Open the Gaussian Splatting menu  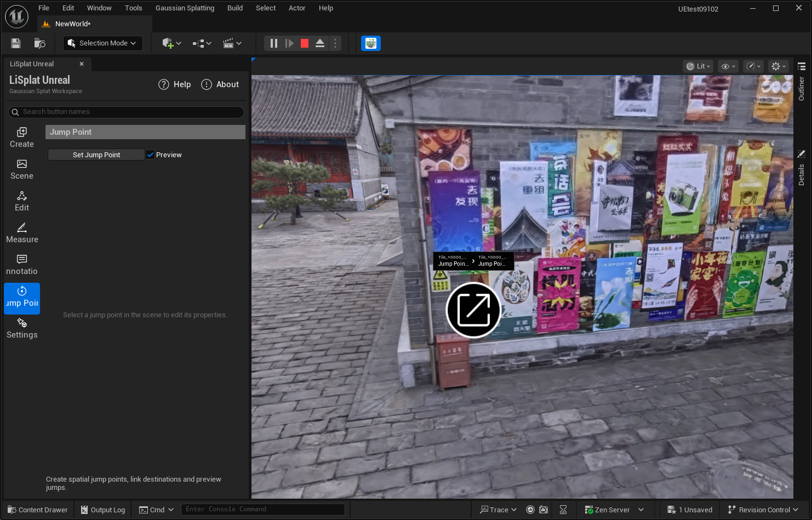coord(185,8)
